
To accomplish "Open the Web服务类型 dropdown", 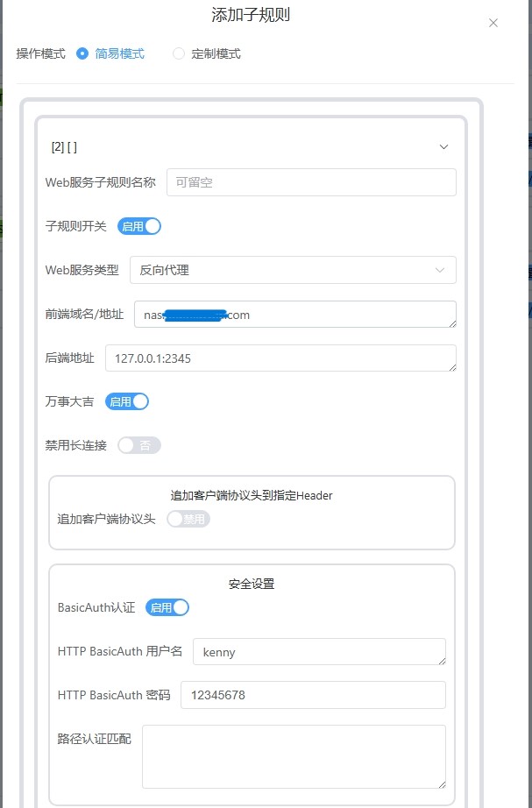I will [x=293, y=270].
